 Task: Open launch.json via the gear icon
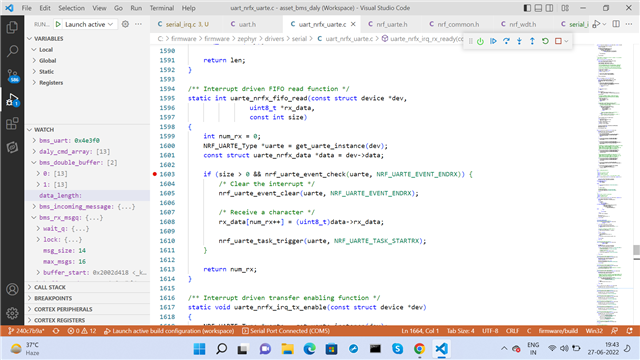[125, 24]
